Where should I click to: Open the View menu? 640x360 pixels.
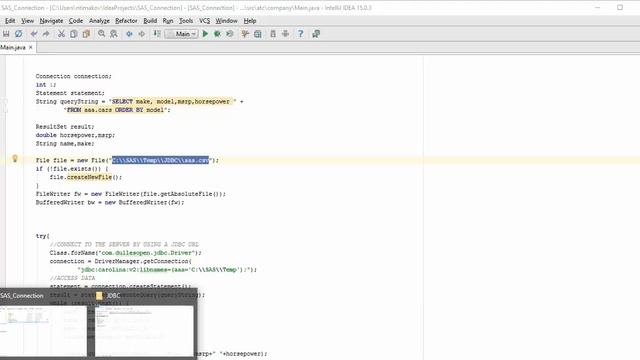pyautogui.click(x=27, y=21)
